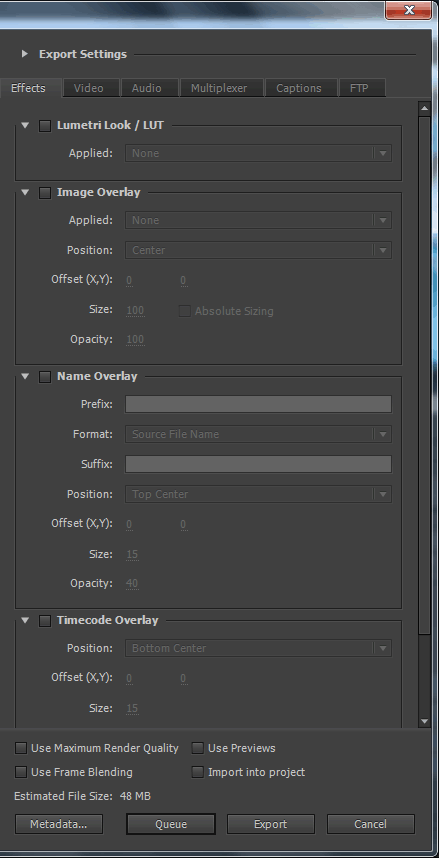Image resolution: width=439 pixels, height=858 pixels.
Task: Open the Lumetri Applied dropdown
Action: (x=258, y=153)
